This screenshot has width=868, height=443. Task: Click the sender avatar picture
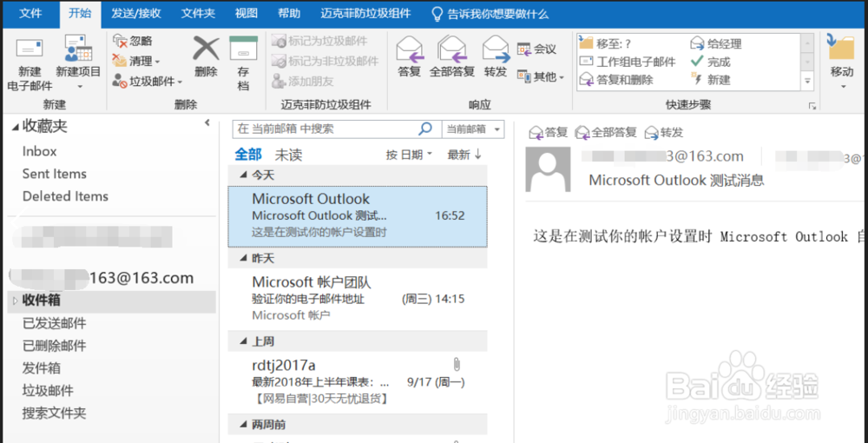[x=548, y=169]
